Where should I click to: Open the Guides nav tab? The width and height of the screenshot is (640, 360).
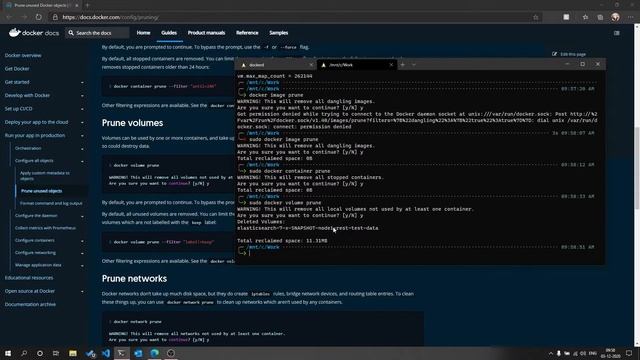tap(169, 33)
